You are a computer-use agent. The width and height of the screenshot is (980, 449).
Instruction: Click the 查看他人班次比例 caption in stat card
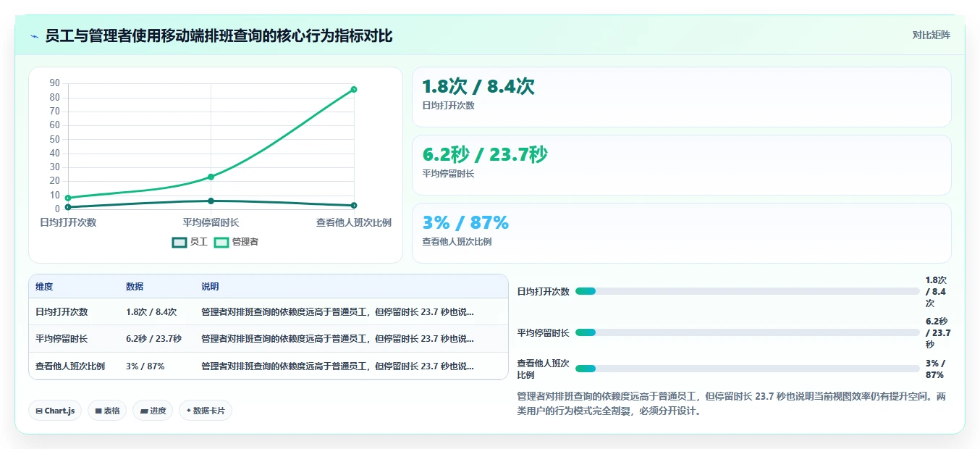[x=457, y=242]
